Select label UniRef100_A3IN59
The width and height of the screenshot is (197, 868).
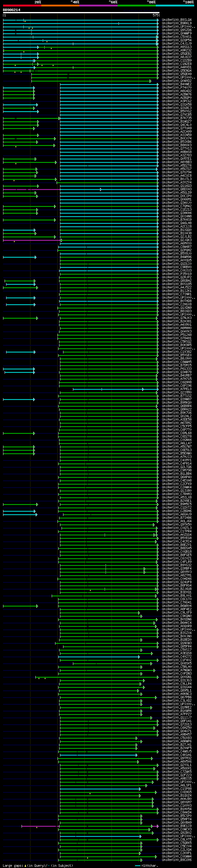pyautogui.click(x=177, y=135)
